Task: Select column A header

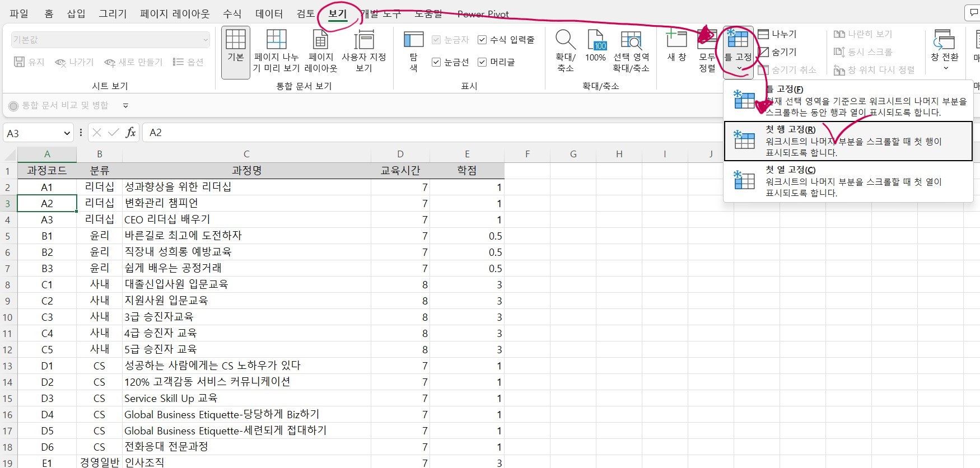Action: point(47,154)
